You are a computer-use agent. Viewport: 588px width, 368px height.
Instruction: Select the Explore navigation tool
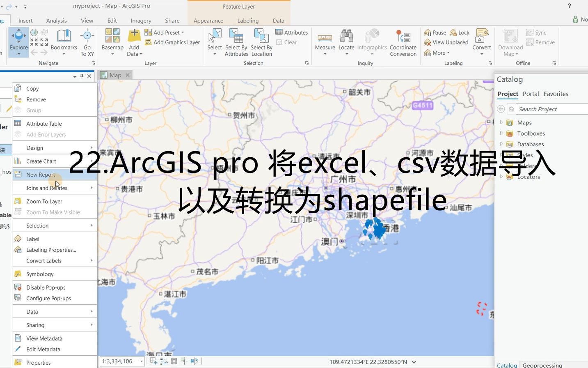[x=18, y=42]
